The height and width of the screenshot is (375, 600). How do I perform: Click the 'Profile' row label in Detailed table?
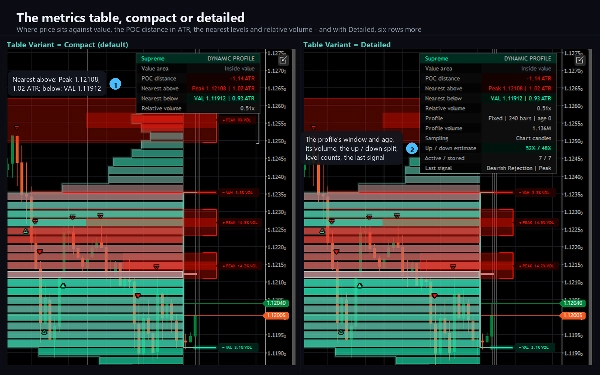(434, 118)
